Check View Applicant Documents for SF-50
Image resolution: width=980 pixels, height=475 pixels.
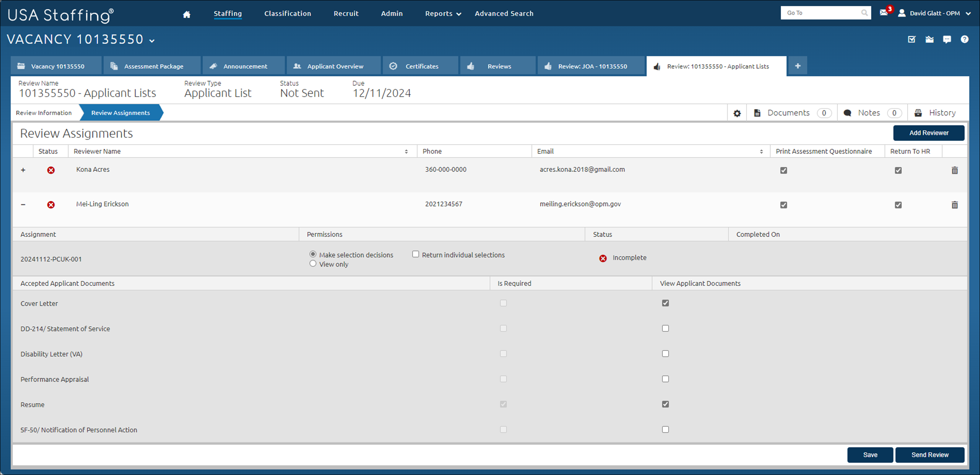click(x=665, y=429)
